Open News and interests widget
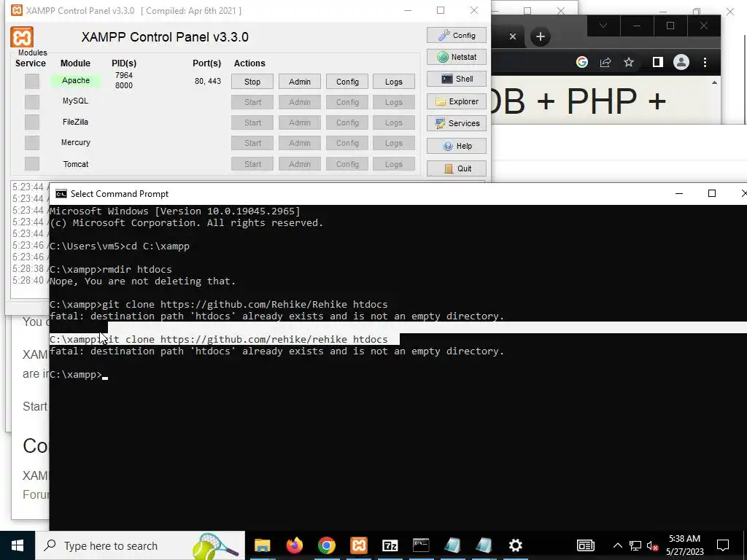The image size is (747, 560). pos(586,545)
